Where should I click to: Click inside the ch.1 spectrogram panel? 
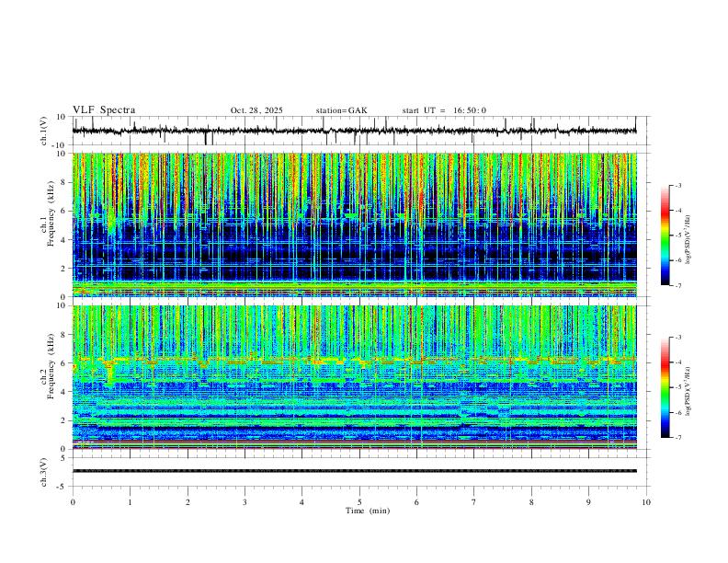point(354,224)
